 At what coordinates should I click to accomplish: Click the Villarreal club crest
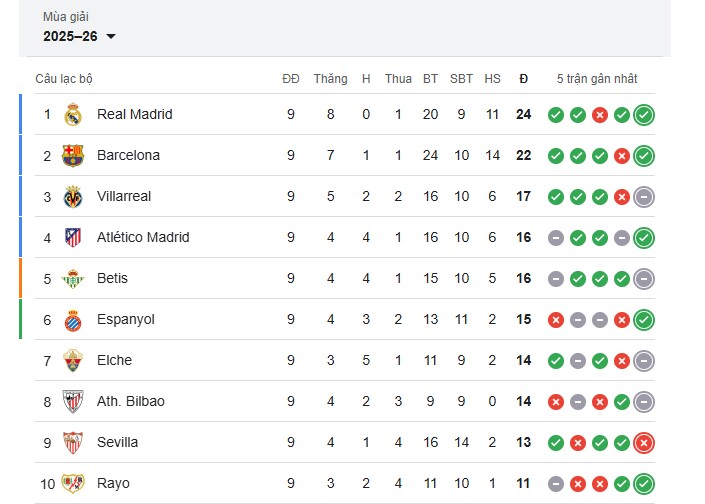(73, 197)
